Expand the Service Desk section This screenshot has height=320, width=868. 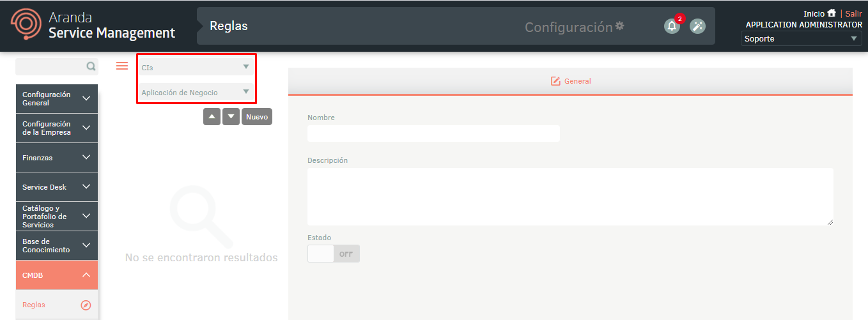57,187
